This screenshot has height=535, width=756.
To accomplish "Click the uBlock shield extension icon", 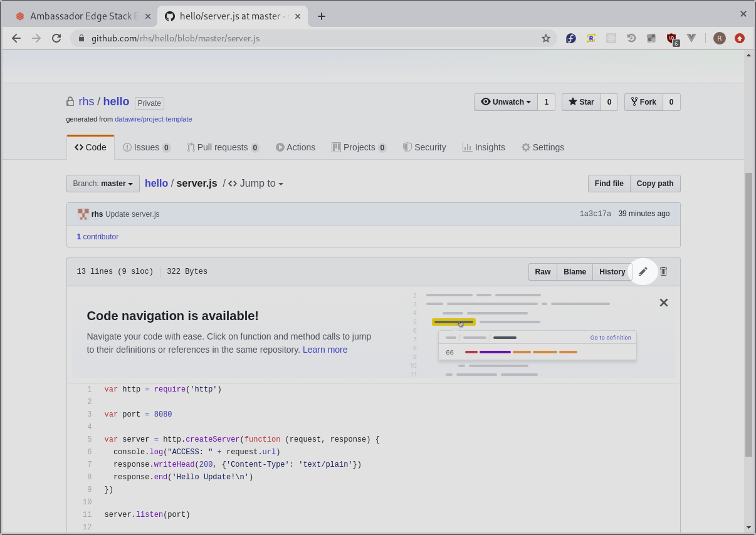I will click(671, 39).
